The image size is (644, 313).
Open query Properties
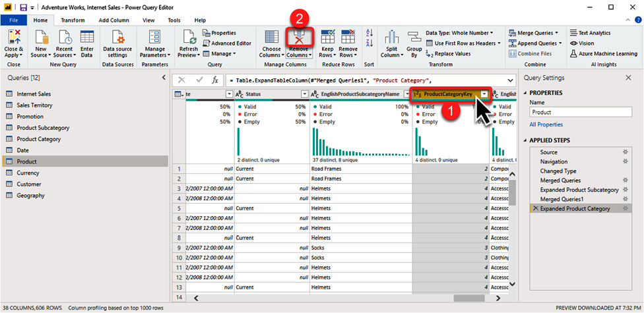[x=219, y=33]
